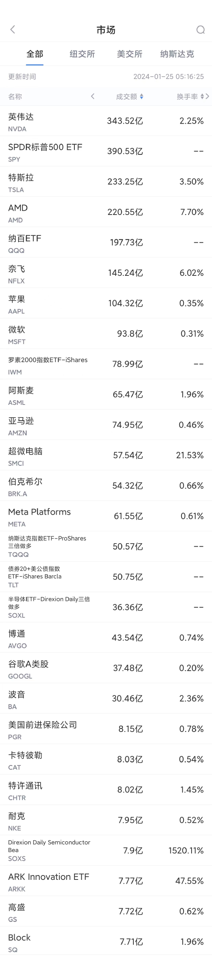Tap the back arrow icon
Viewport: 212px width, 980px height.
point(13,30)
